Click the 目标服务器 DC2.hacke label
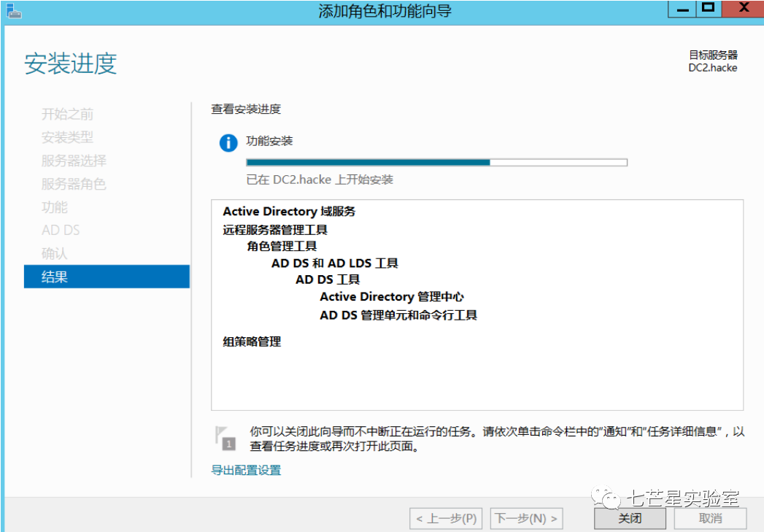Viewport: 764px width, 532px height. [x=713, y=61]
